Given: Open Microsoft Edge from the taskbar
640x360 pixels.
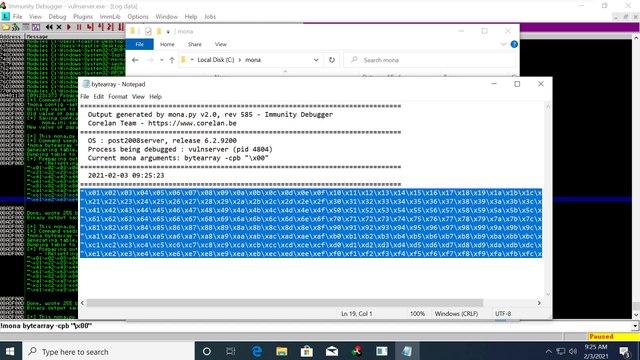Looking at the screenshot, I should pyautogui.click(x=257, y=351).
